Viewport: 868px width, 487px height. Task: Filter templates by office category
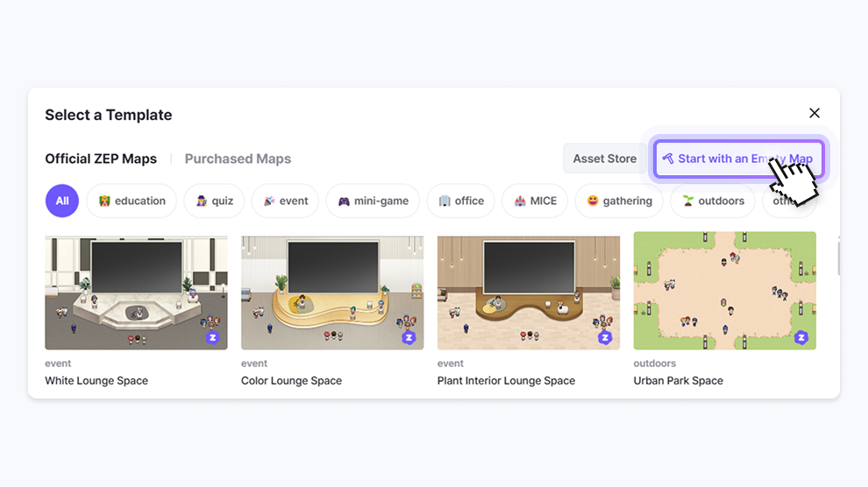point(460,201)
